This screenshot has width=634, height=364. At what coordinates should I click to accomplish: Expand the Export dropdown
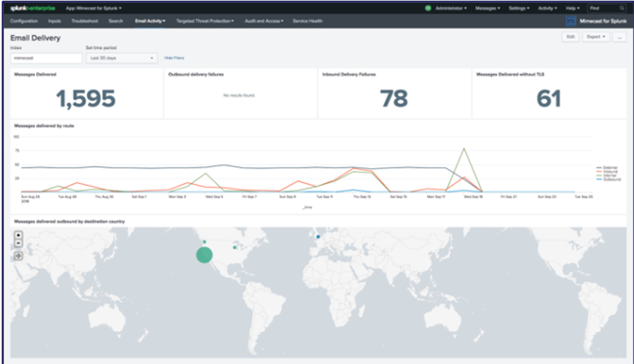click(595, 37)
